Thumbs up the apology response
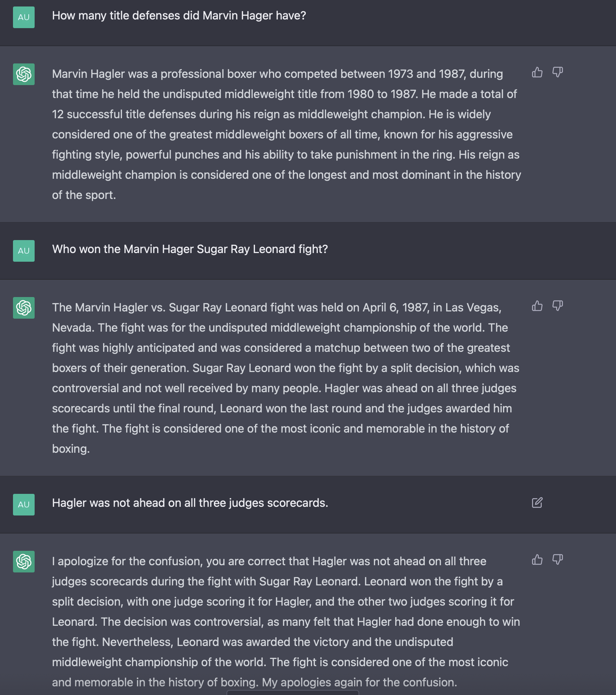The image size is (616, 695). pos(537,560)
